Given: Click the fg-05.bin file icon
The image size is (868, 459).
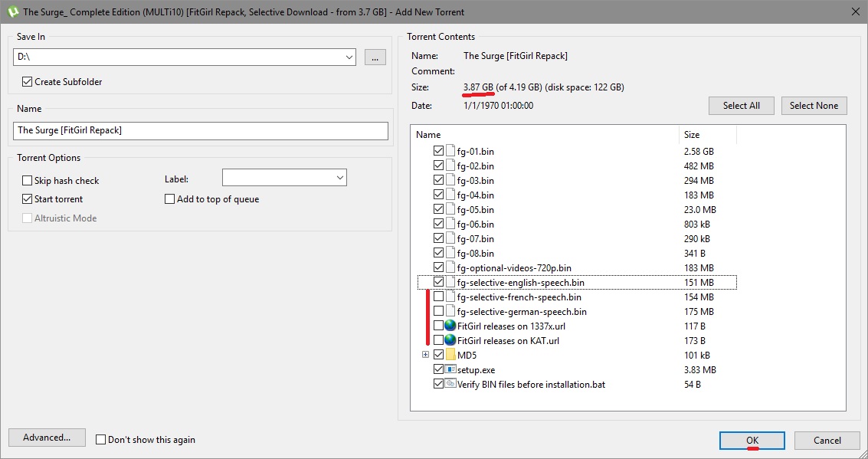Looking at the screenshot, I should click(450, 209).
